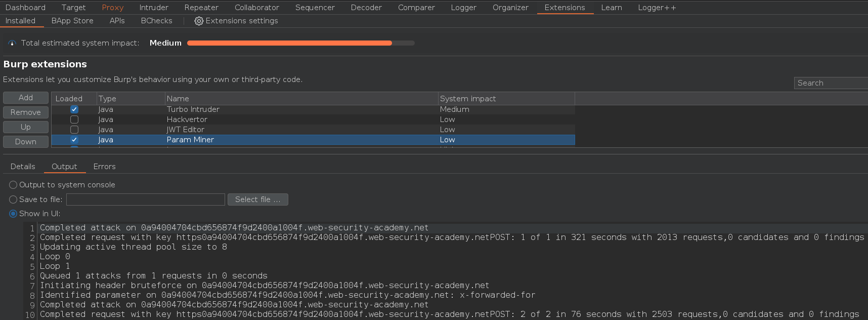Enable the JWT Editor extension checkbox
Image resolution: width=868 pixels, height=320 pixels.
coord(74,130)
